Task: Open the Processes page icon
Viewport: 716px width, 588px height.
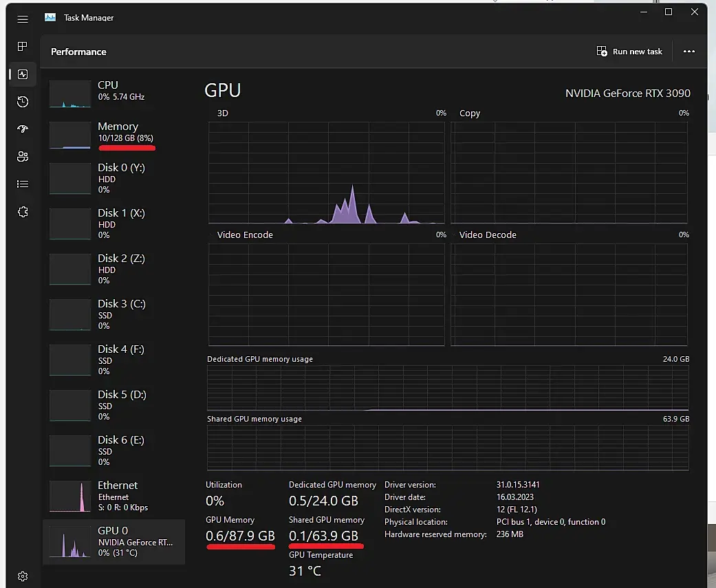Action: point(23,47)
